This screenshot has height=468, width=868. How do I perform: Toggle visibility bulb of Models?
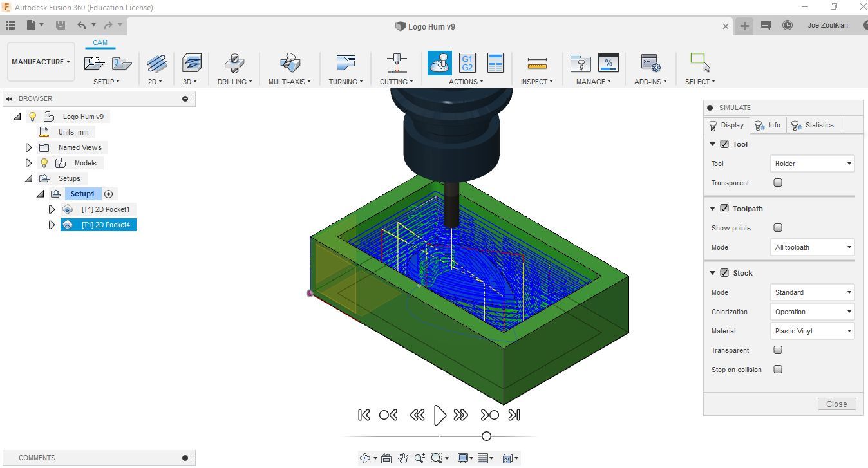click(x=44, y=163)
